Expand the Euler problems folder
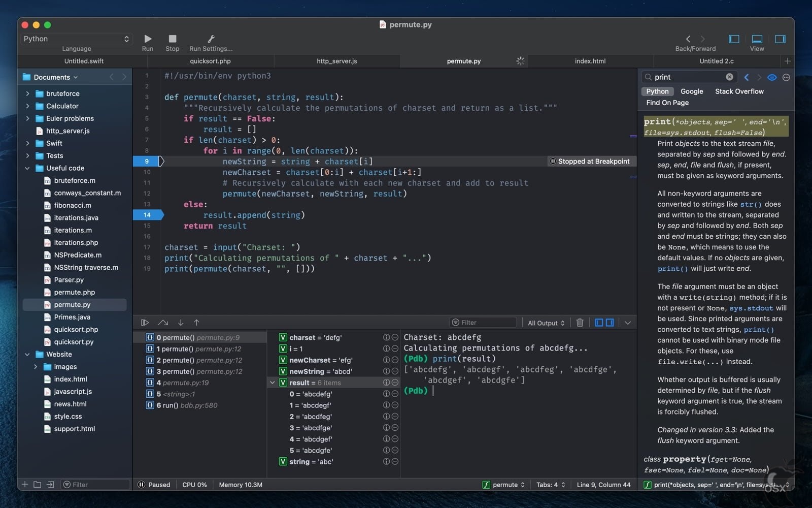The height and width of the screenshot is (508, 812). point(27,118)
